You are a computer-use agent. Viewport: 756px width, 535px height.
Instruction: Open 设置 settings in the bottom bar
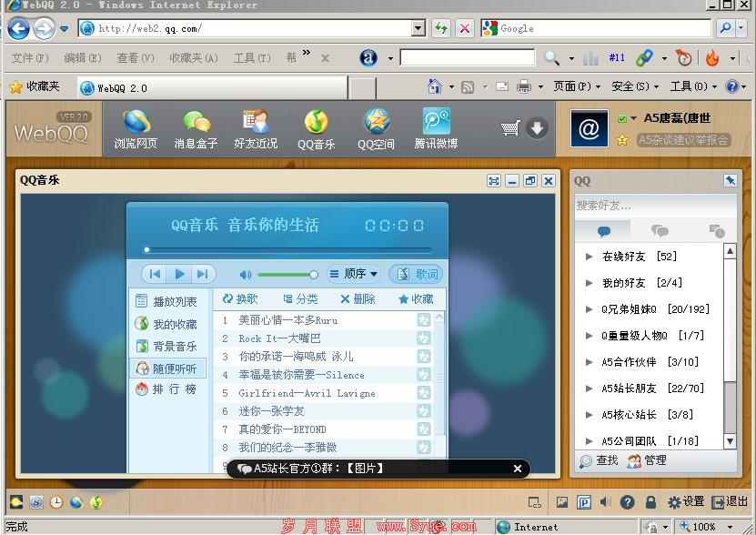(x=686, y=502)
